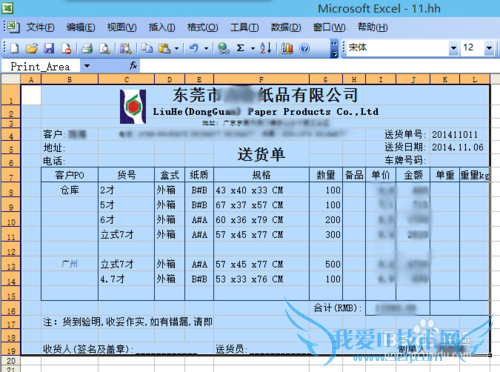Expand the Undo history dropdown arrow
This screenshot has height=372, width=500.
point(206,49)
